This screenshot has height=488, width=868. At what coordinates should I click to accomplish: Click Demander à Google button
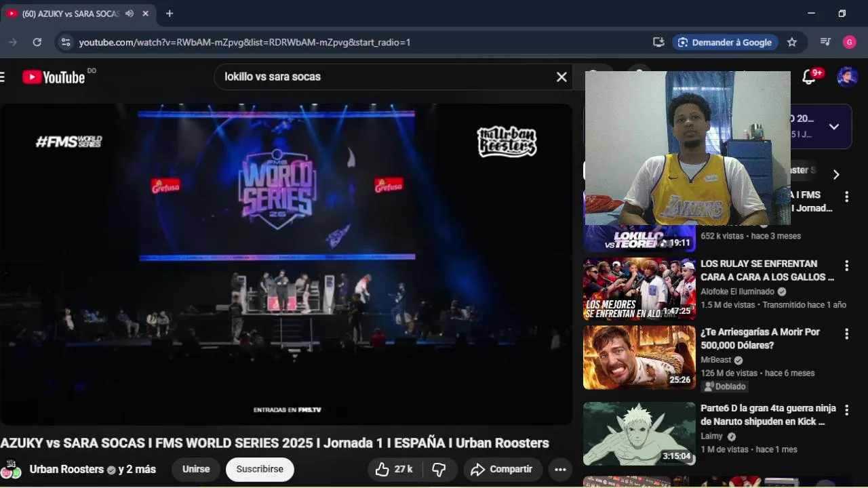point(725,42)
